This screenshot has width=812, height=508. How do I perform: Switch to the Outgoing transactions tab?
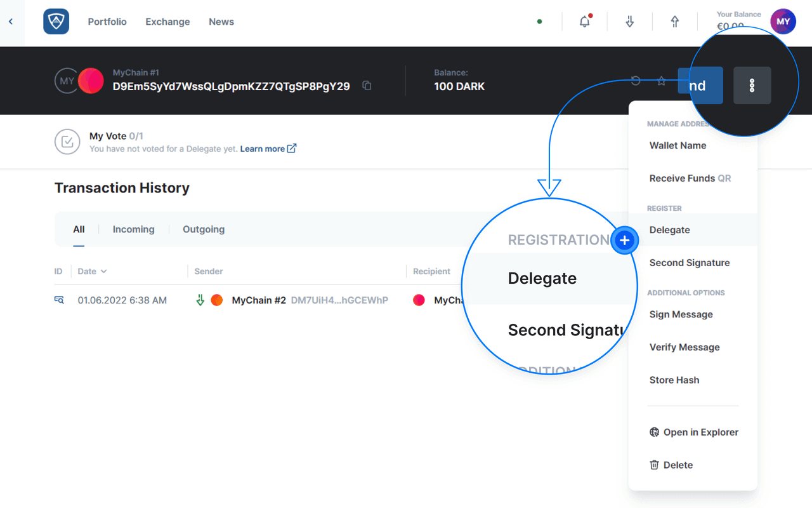(x=203, y=229)
